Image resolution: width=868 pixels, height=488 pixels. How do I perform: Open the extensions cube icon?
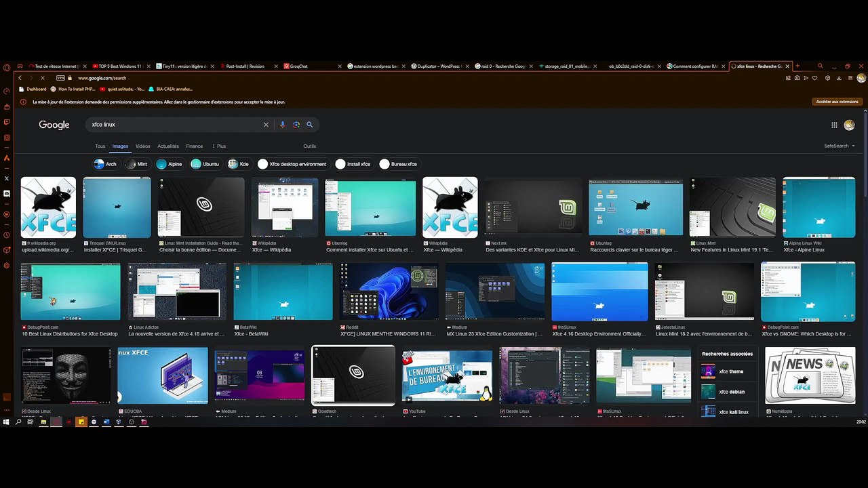[x=828, y=78]
